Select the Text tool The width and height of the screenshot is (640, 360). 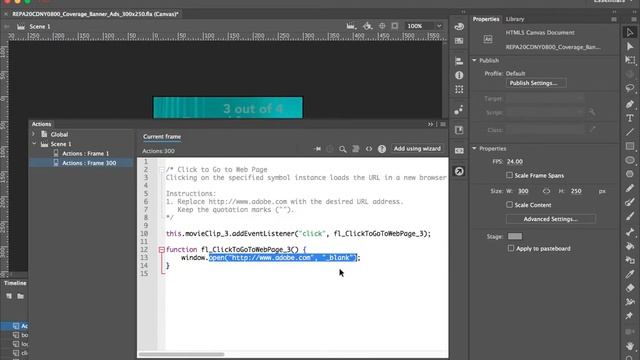(x=630, y=118)
